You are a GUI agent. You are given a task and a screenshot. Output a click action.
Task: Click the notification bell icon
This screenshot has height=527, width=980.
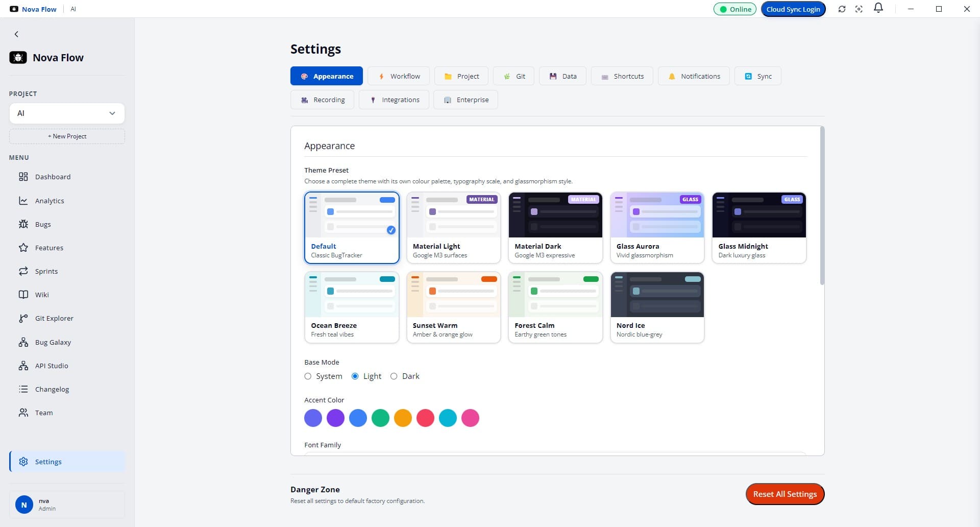[878, 8]
